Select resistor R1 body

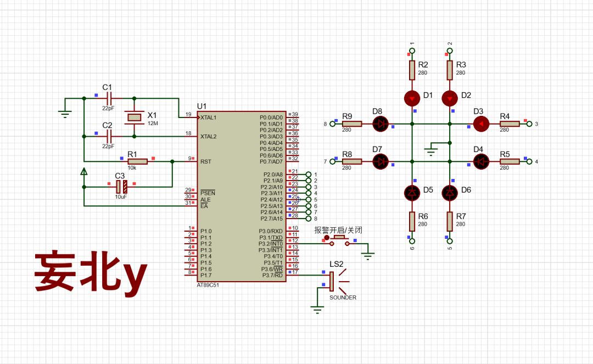pos(138,161)
